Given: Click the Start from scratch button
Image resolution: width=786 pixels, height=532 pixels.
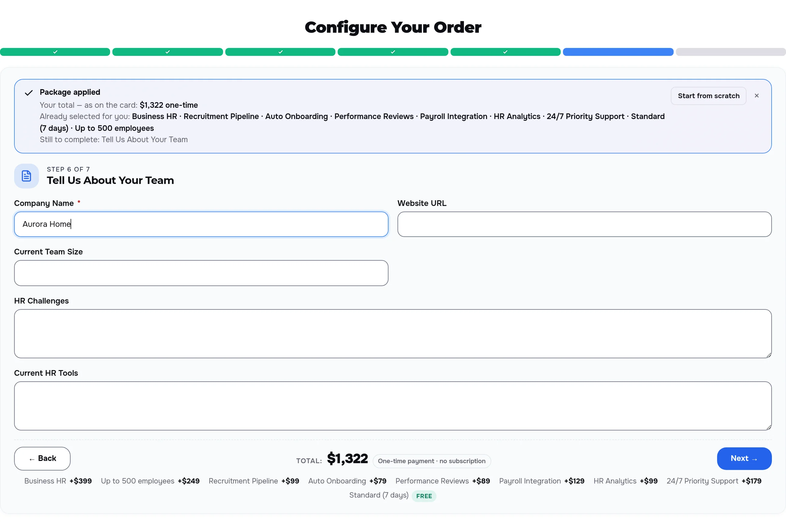Looking at the screenshot, I should click(708, 96).
